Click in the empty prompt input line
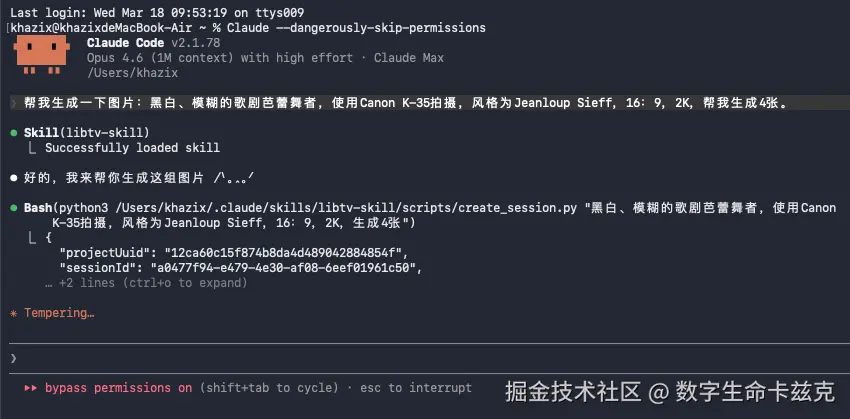Viewport: 850px width, 419px height. tap(400, 358)
